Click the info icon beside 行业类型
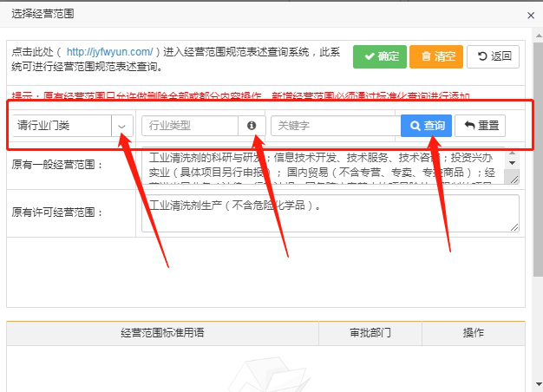543x392 pixels. pos(252,126)
